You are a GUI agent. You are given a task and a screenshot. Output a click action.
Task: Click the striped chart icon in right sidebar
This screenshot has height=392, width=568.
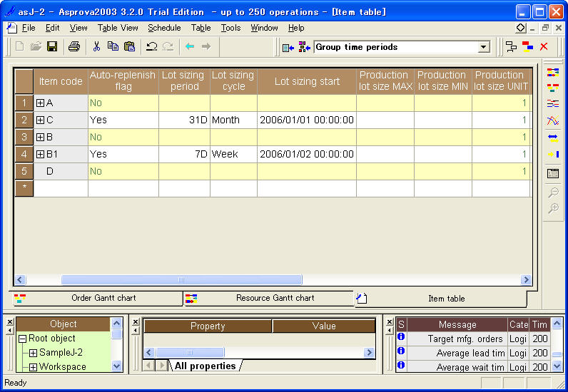click(x=553, y=103)
